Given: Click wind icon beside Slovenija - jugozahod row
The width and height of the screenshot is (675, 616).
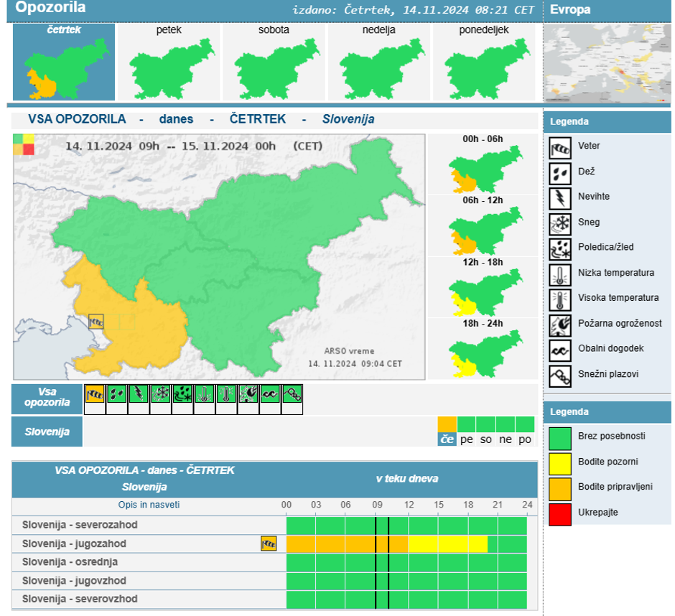Looking at the screenshot, I should click(269, 543).
